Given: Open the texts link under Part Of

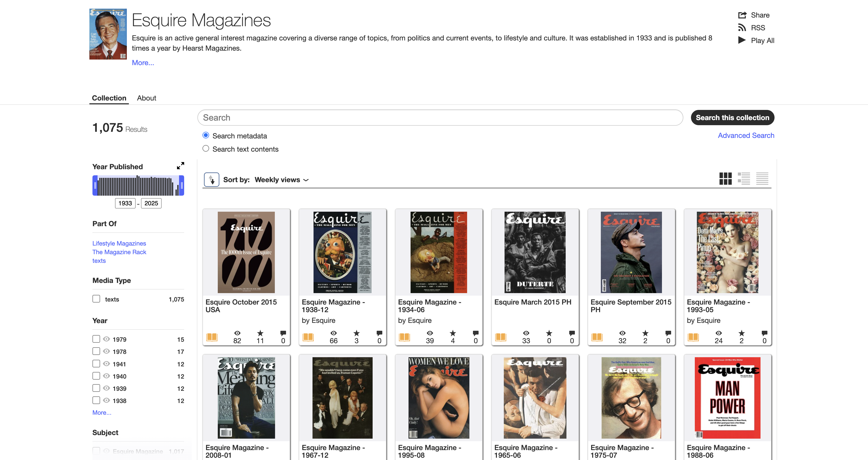Looking at the screenshot, I should point(99,261).
